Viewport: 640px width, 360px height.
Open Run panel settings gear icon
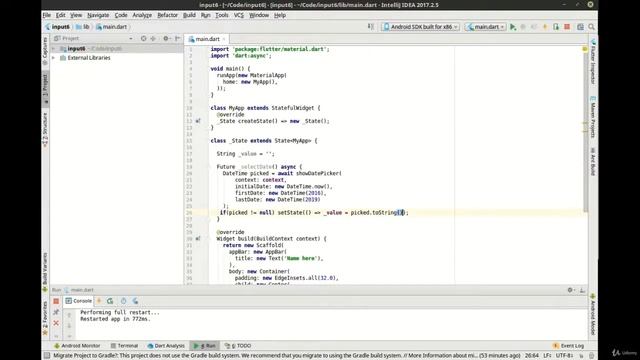click(x=571, y=290)
